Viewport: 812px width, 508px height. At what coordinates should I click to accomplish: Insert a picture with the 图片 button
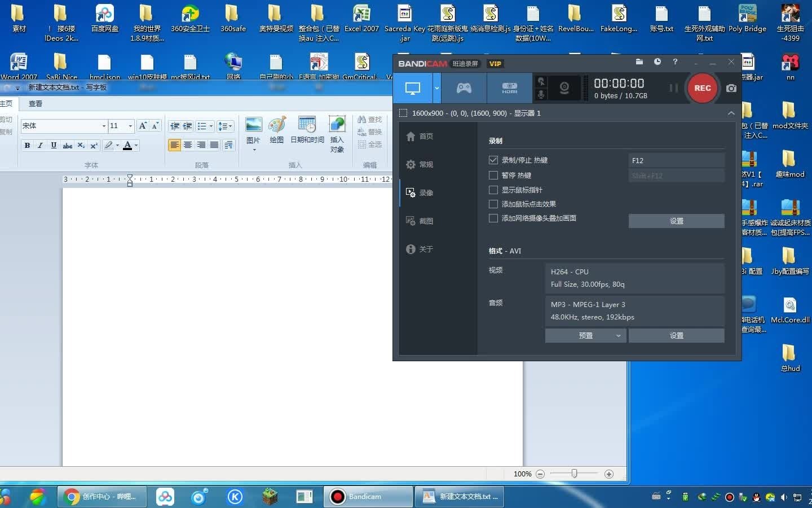tap(254, 134)
